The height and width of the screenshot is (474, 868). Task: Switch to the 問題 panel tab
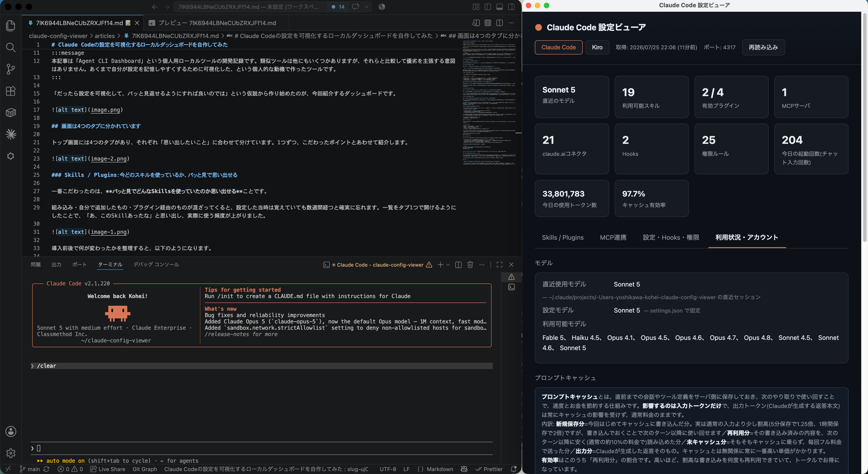tap(36, 265)
